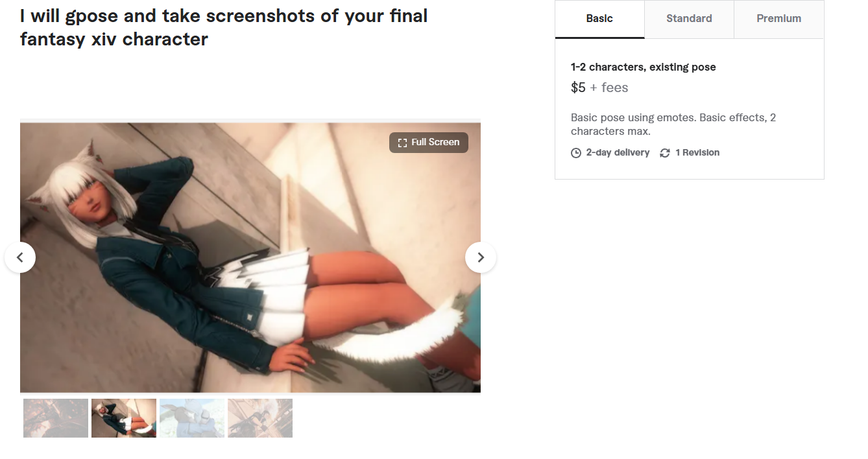Click the clock icon beside 2-day delivery
This screenshot has width=868, height=459.
[576, 153]
